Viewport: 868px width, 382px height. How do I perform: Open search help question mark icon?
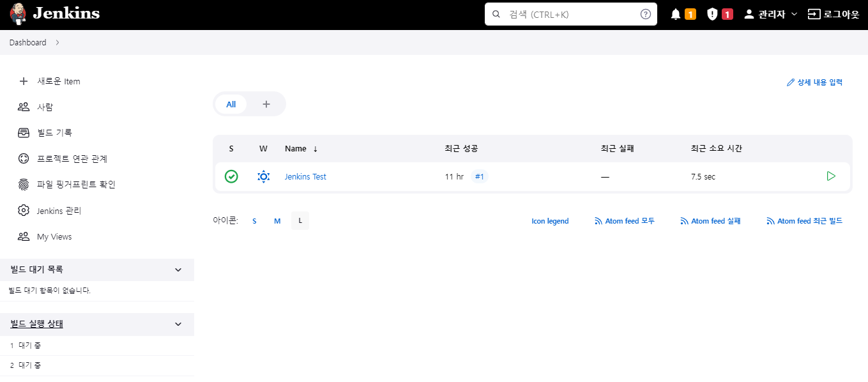[645, 14]
